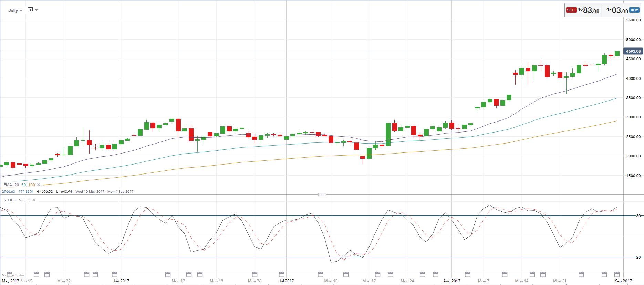Image resolution: width=644 pixels, height=285 pixels.
Task: Open calendar event icon beside Jul 2017
Action: (x=282, y=274)
